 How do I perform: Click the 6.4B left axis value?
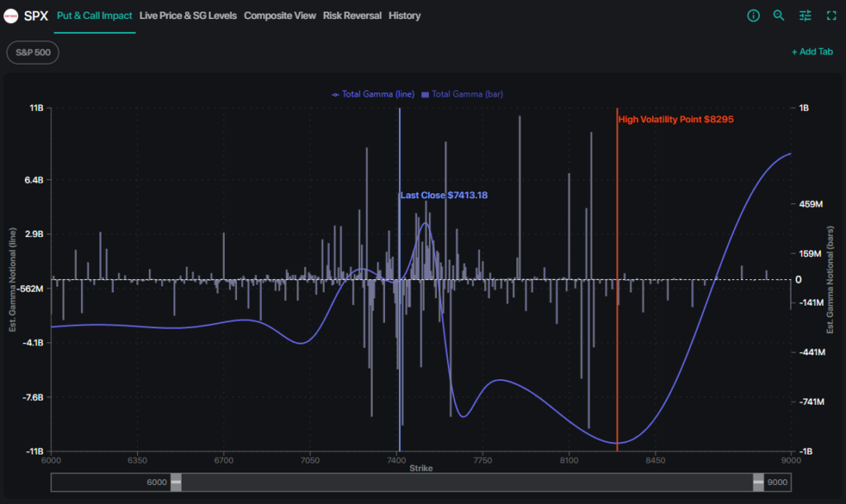click(x=34, y=179)
